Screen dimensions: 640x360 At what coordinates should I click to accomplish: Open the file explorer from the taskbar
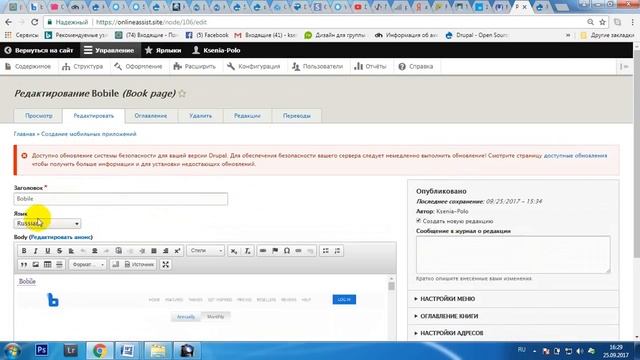tap(158, 350)
